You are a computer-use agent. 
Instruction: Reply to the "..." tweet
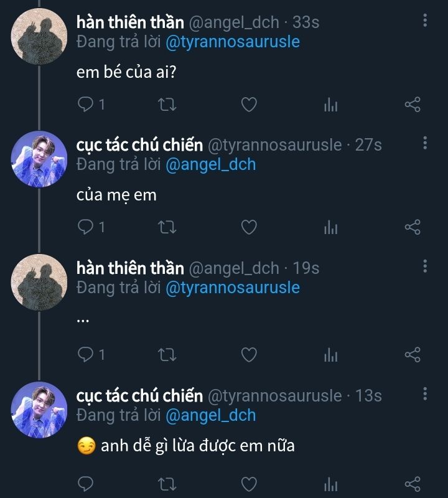pos(85,355)
